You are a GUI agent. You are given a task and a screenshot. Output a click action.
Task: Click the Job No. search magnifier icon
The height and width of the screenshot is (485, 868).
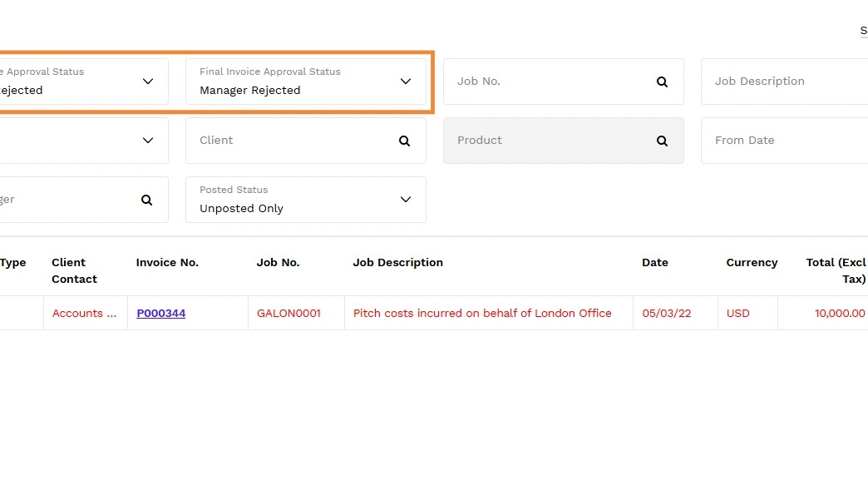(x=662, y=82)
